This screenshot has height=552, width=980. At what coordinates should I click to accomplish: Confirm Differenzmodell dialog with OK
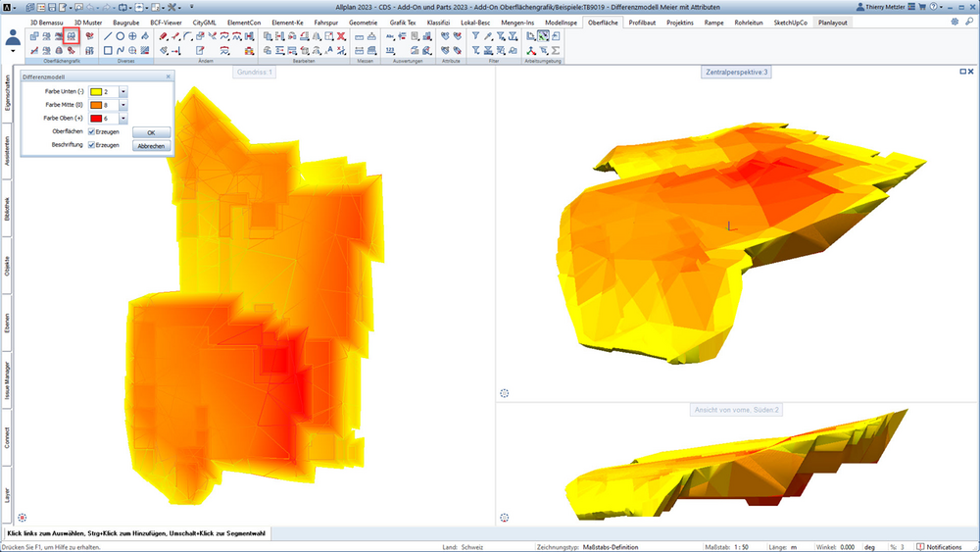click(151, 132)
